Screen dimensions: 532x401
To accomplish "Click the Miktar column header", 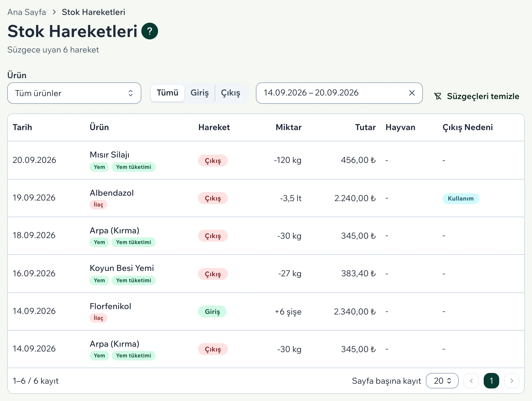I will coord(289,127).
